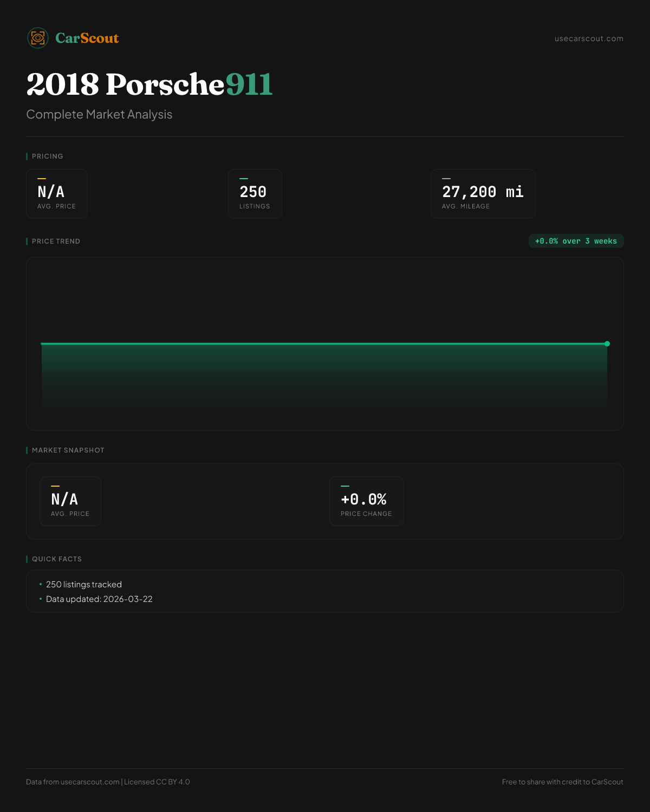
Task: Click the N/A avg price card in Market Snapshot
Action: click(x=70, y=501)
